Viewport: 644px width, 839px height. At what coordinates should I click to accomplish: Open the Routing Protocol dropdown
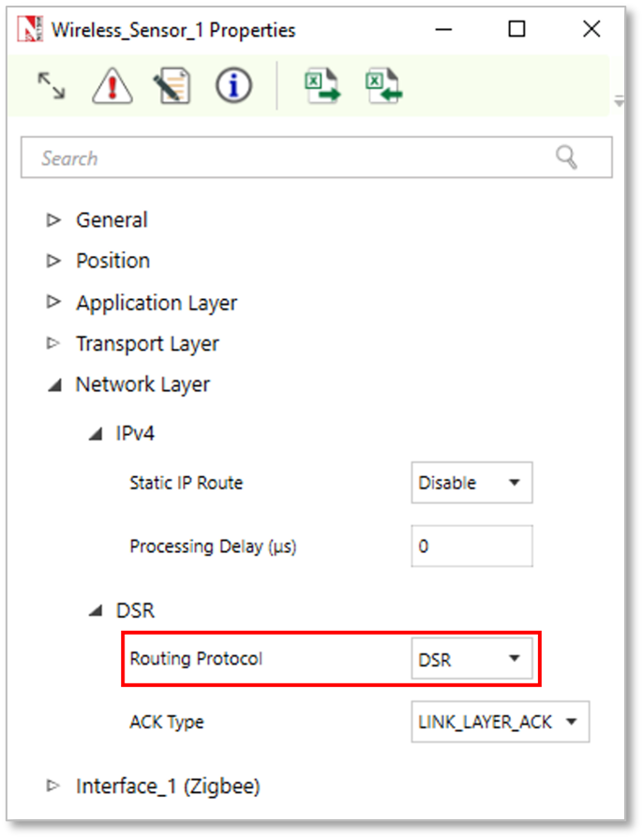[472, 659]
